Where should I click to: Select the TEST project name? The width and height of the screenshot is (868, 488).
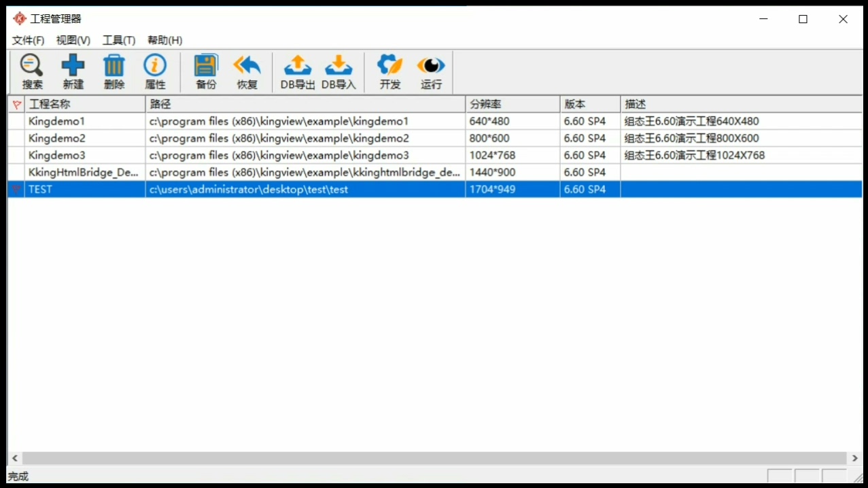pyautogui.click(x=40, y=190)
